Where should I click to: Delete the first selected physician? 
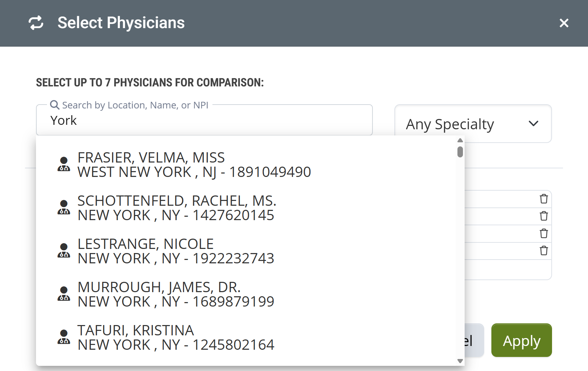click(x=544, y=199)
